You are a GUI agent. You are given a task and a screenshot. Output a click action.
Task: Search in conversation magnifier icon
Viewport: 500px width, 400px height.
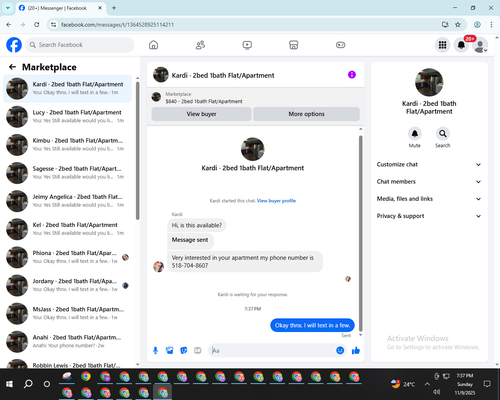(443, 134)
